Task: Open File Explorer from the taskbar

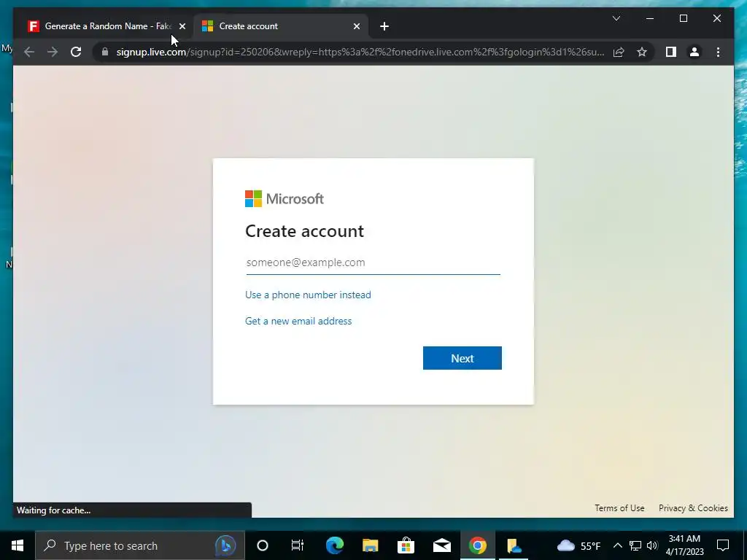Action: click(370, 545)
